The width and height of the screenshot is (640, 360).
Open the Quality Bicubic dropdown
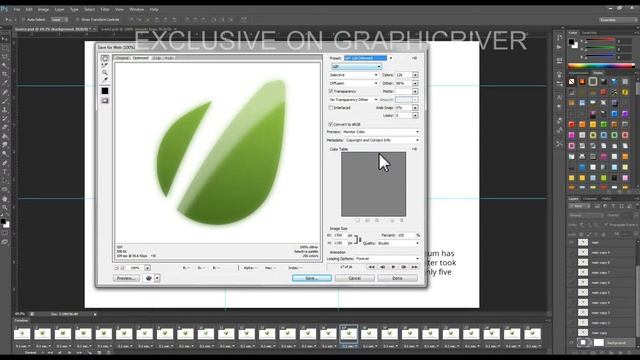(398, 243)
